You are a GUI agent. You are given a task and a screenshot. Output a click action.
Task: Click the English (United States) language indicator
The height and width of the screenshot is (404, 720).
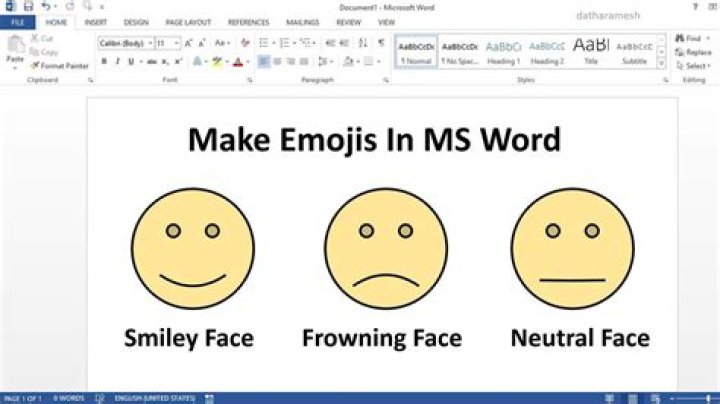[x=155, y=398]
